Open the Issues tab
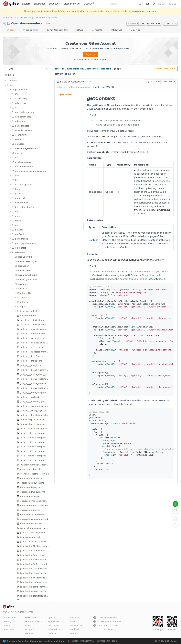Screen dimensions: 181x644 (30, 30)
